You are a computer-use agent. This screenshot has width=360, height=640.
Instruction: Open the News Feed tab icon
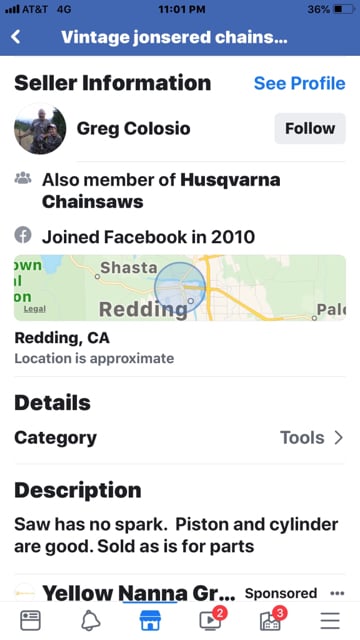pos(30,620)
